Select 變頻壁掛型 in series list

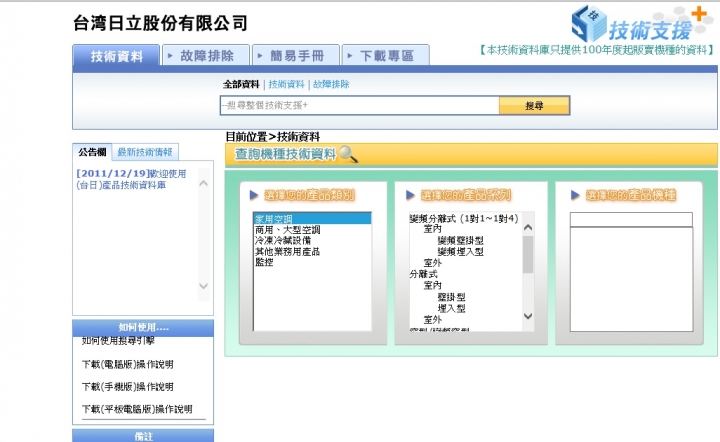pos(460,240)
